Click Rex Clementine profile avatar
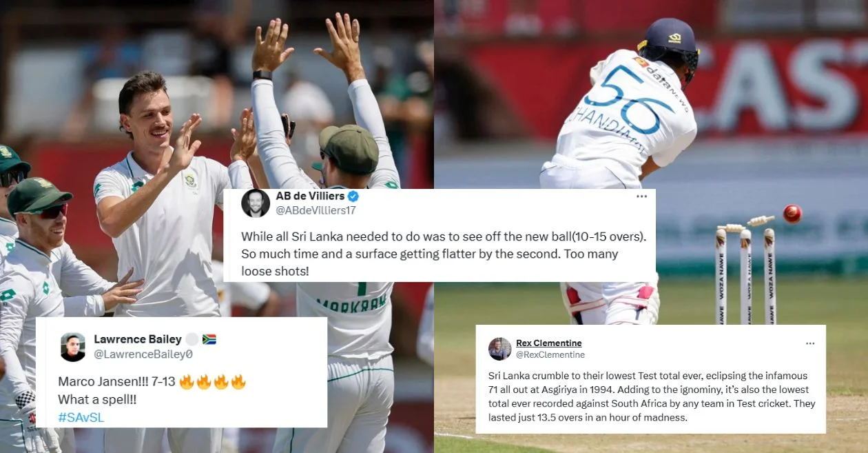This screenshot has height=453, width=868. [500, 349]
